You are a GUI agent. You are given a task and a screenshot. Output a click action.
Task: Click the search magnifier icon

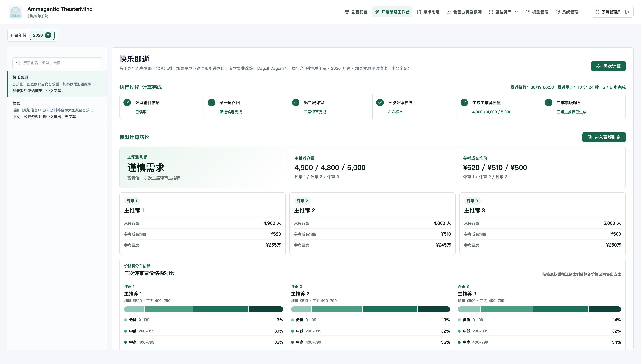tap(18, 62)
